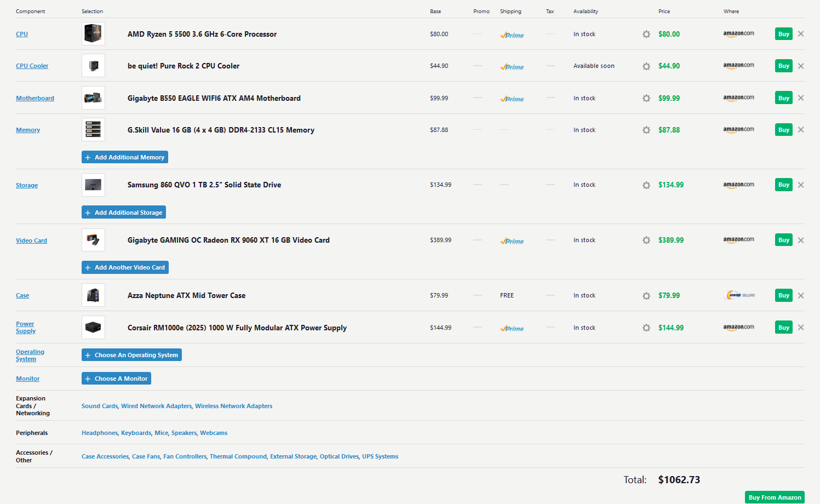Click gear icon for Gigabyte B550 motherboard
Screen dimensions: 820x504
[646, 98]
